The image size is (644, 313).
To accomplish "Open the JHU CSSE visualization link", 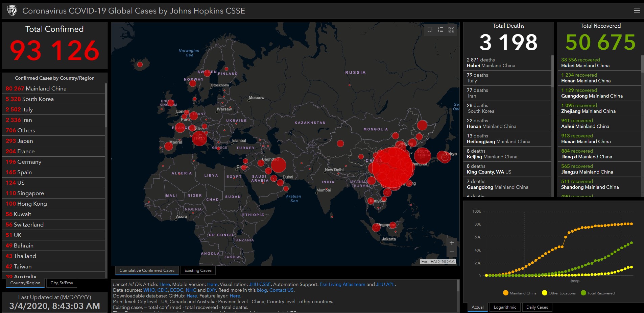I will (x=260, y=284).
